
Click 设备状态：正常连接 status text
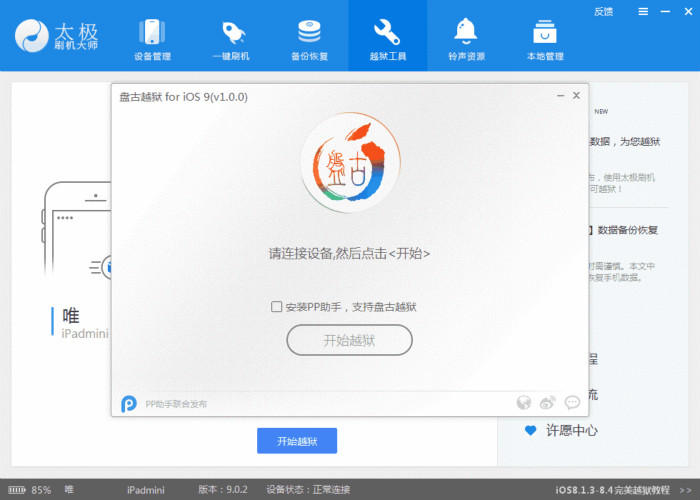point(308,490)
